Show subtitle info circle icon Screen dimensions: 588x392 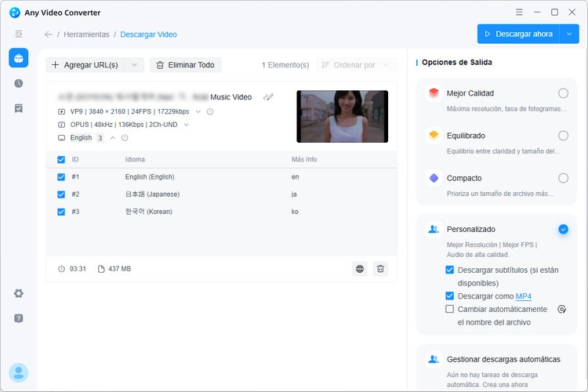click(x=125, y=138)
